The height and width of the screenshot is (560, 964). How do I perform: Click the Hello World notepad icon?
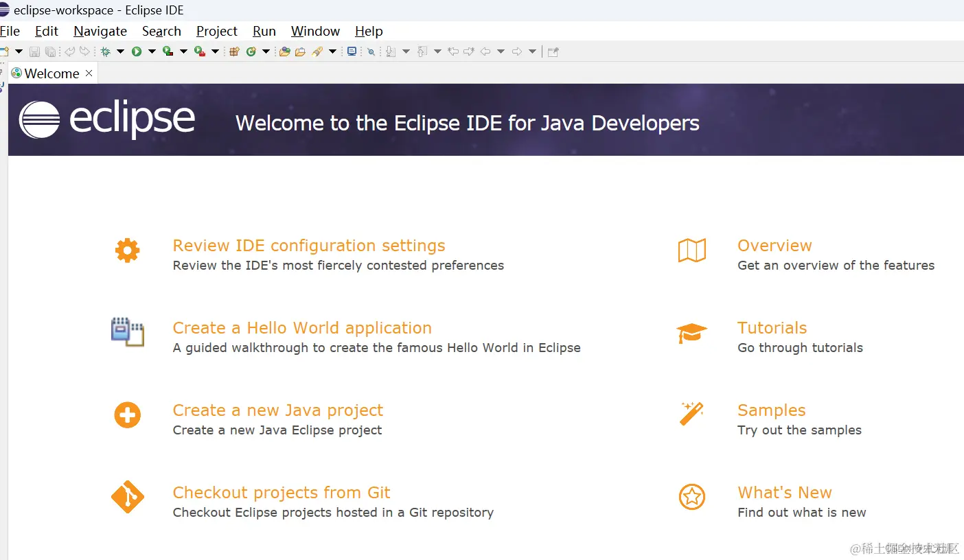click(x=128, y=332)
